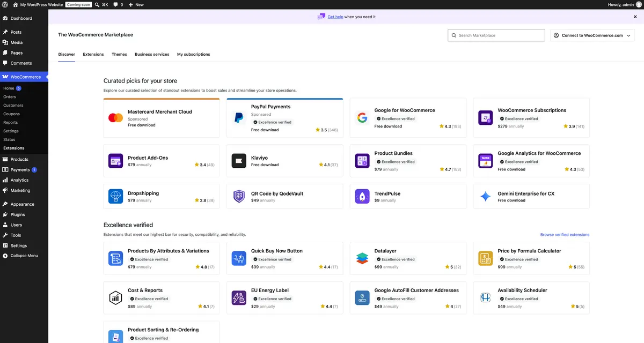Click the PayPal Payments logo icon
Image resolution: width=644 pixels, height=343 pixels.
(x=239, y=118)
